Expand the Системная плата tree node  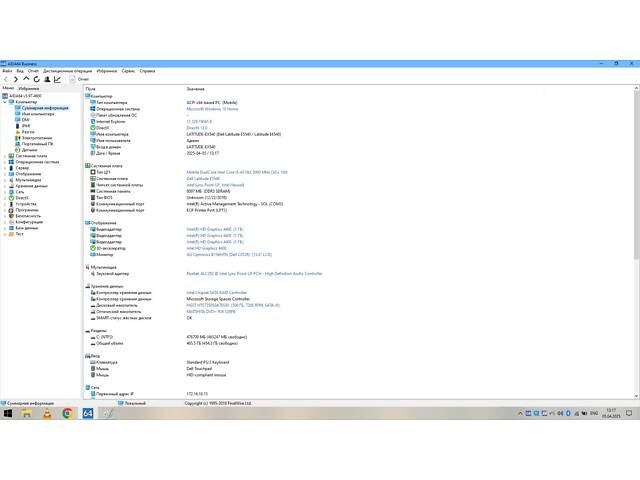5,156
